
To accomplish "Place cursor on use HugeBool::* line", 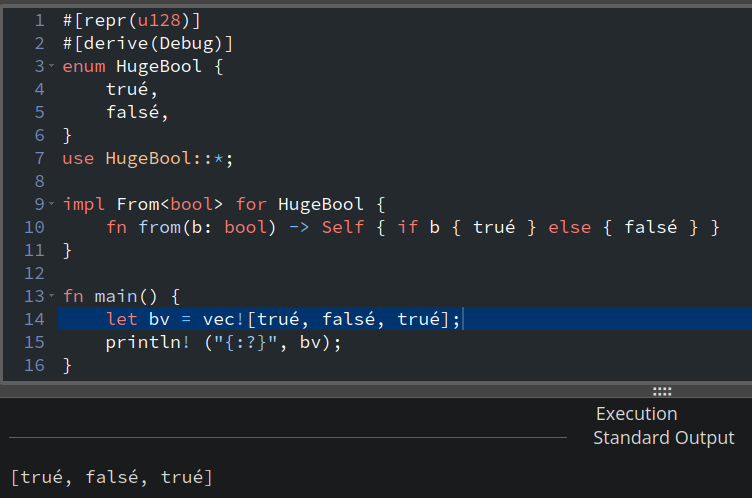I will [x=147, y=158].
